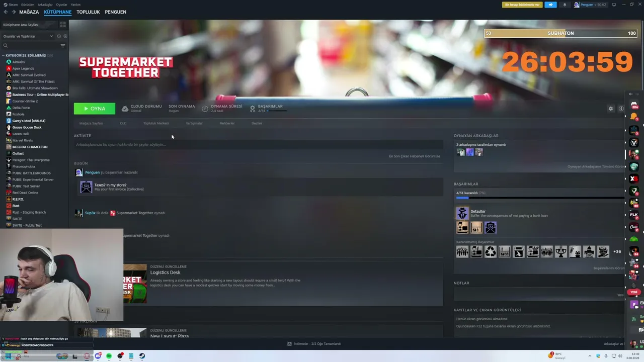Open the Görünüm menu
The width and height of the screenshot is (644, 362).
[28, 5]
